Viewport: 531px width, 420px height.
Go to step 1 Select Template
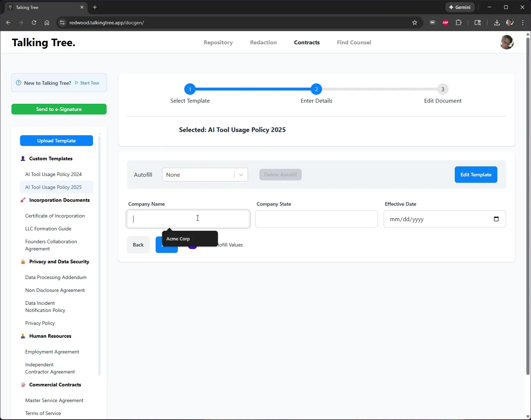coord(190,89)
